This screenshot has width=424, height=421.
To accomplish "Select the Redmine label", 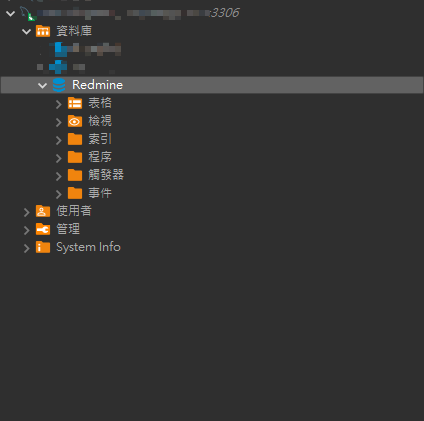I will point(97,85).
